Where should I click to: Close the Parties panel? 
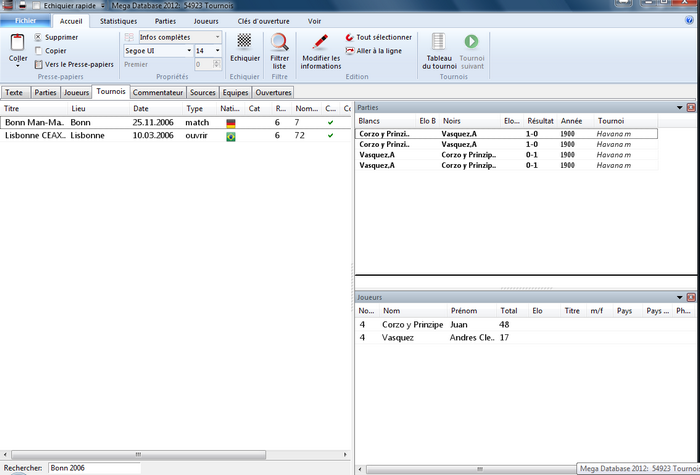tap(691, 108)
